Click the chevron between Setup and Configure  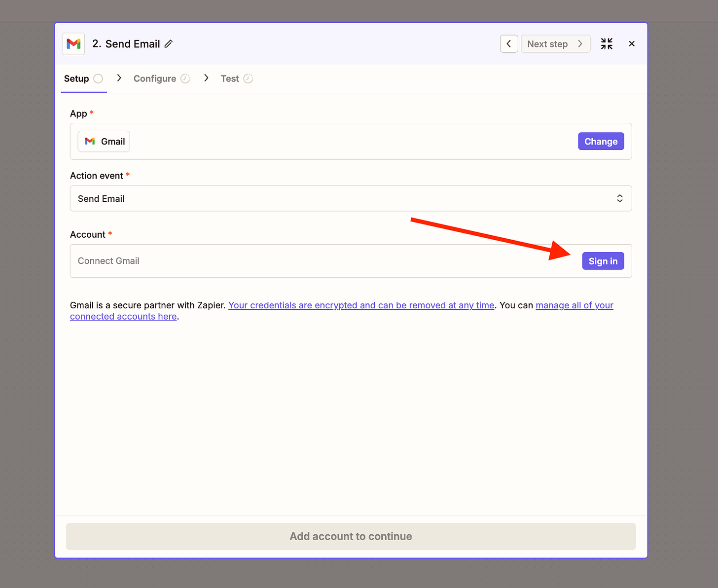coord(119,78)
